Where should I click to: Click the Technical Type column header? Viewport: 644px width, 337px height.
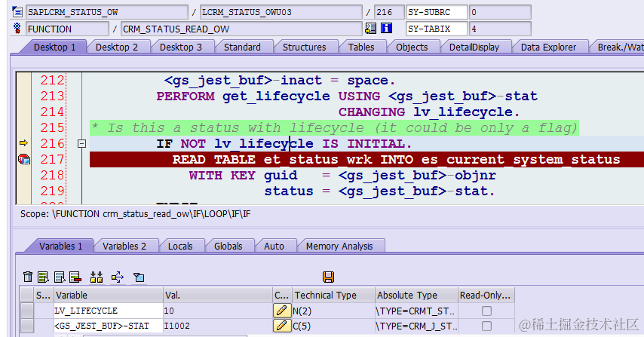[x=333, y=295]
